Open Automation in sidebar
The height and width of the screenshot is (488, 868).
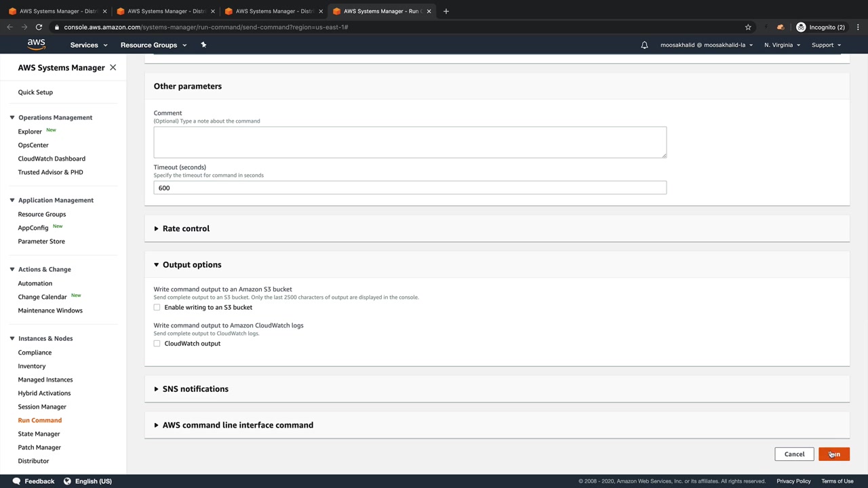[x=35, y=283]
